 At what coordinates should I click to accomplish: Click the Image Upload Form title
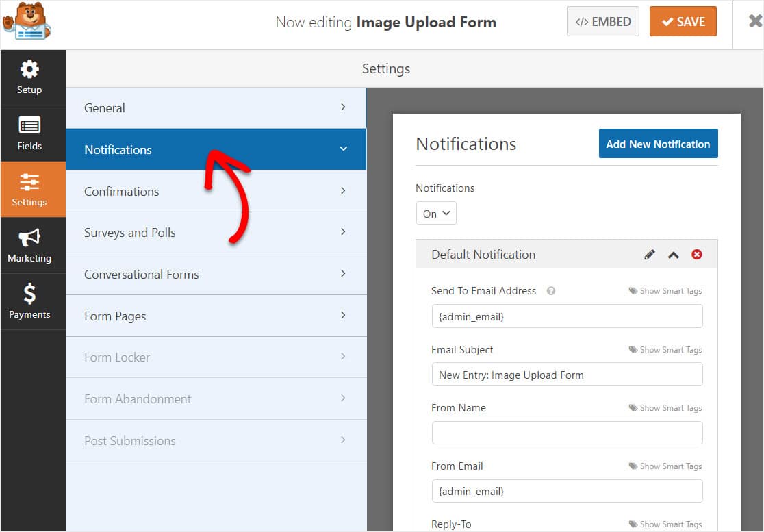[x=426, y=23]
